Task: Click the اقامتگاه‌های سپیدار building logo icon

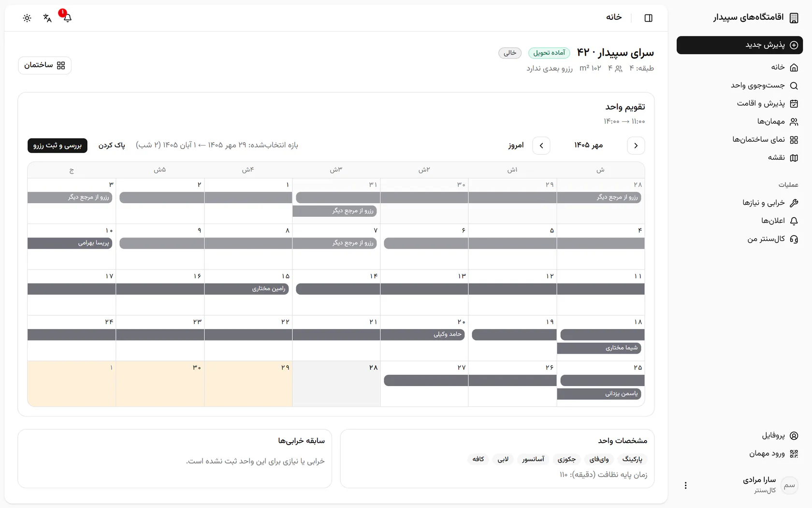Action: tap(794, 18)
